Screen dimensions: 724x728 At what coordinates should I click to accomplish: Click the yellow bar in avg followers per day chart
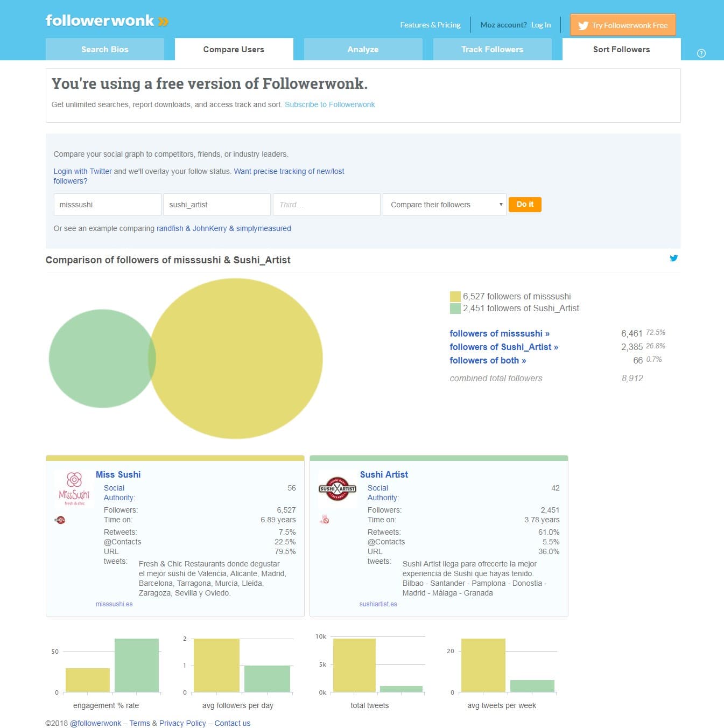tap(216, 665)
